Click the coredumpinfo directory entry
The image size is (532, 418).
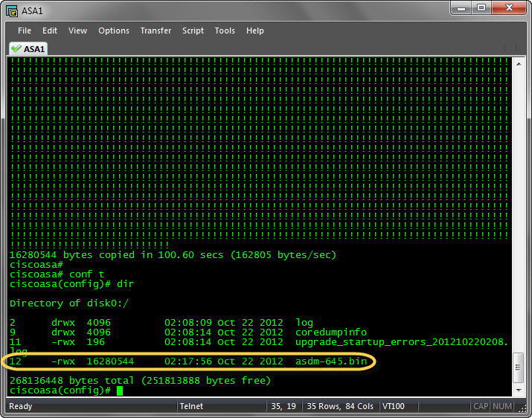[331, 332]
